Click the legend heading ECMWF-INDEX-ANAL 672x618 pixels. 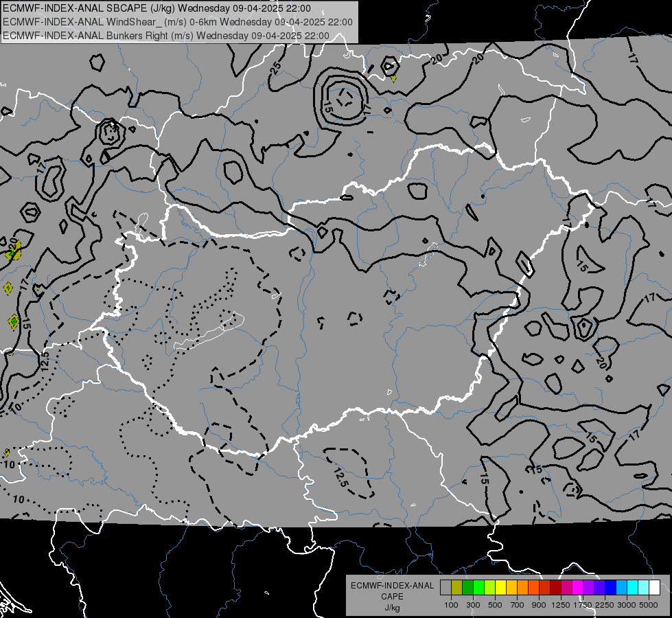pyautogui.click(x=392, y=586)
